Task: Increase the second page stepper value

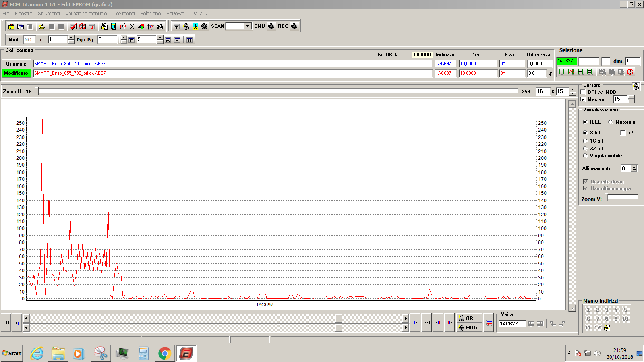Action: coord(160,38)
